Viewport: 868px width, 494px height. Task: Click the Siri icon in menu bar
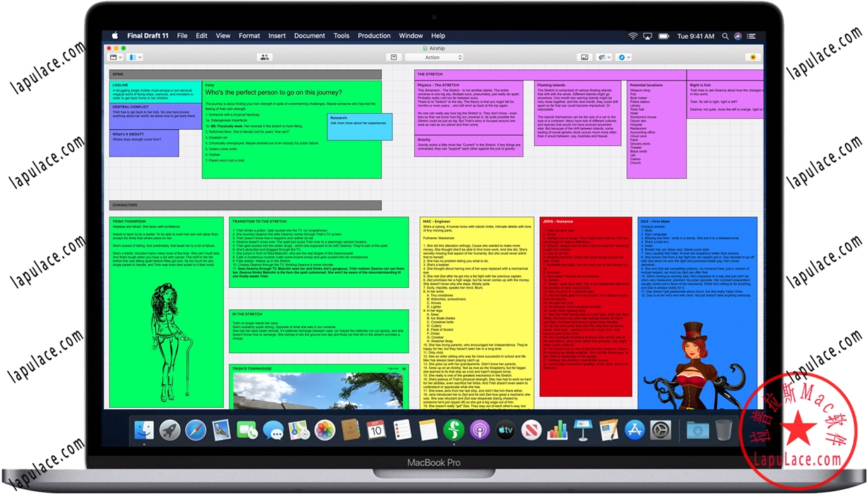pyautogui.click(x=738, y=35)
